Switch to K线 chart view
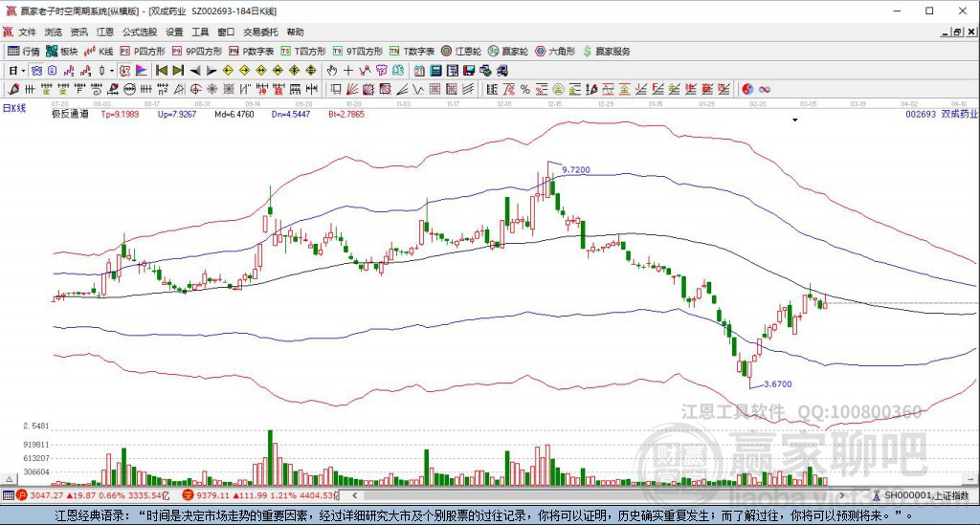This screenshot has width=980, height=525. [99, 52]
